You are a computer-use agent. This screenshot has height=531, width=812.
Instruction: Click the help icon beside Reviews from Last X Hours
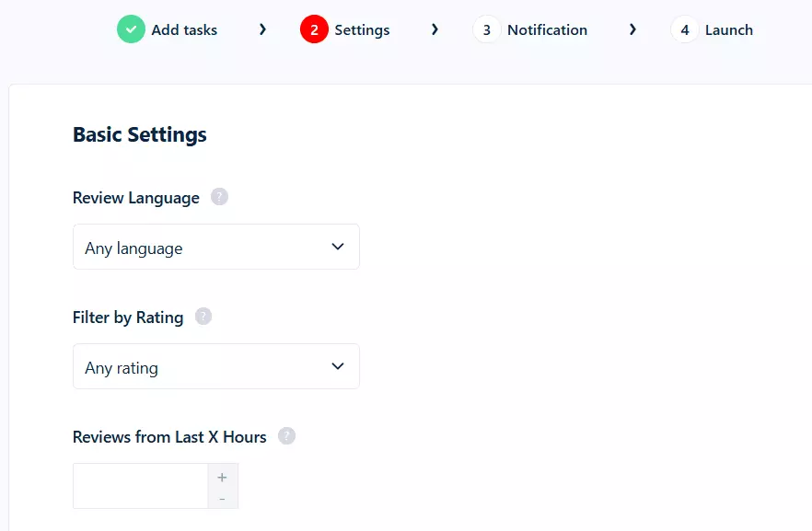pyautogui.click(x=286, y=436)
